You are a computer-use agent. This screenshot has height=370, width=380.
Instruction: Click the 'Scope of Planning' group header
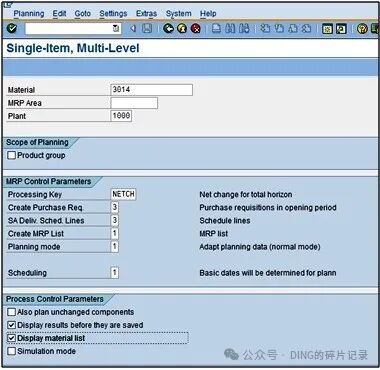[x=37, y=142]
